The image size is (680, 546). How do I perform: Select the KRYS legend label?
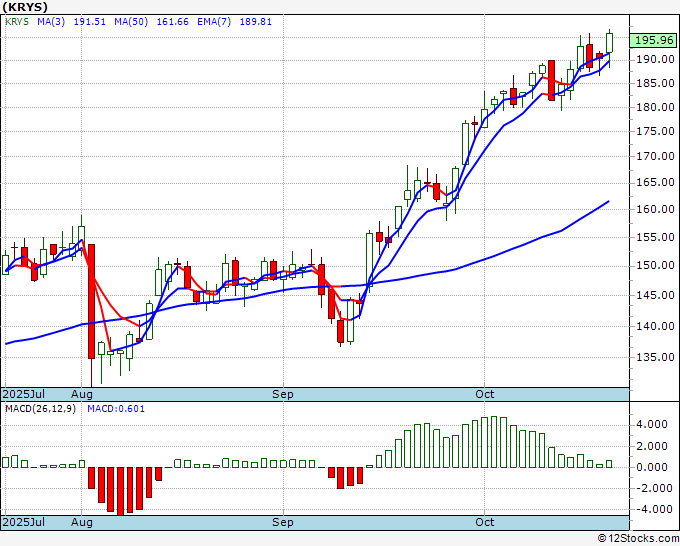click(x=17, y=22)
